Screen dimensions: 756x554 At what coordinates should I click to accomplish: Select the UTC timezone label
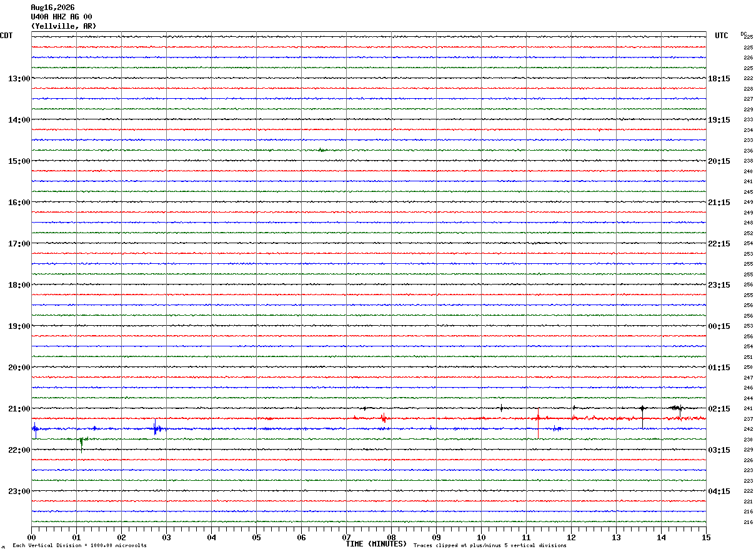(722, 36)
